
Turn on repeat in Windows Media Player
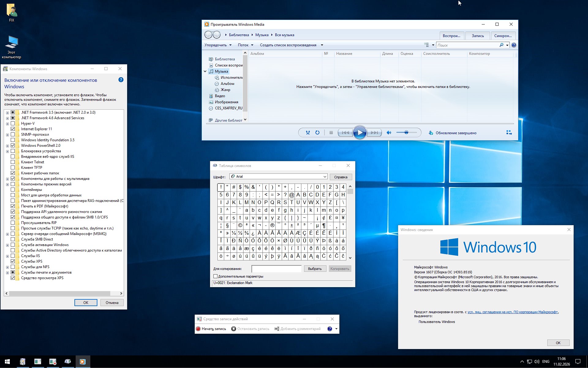click(318, 132)
